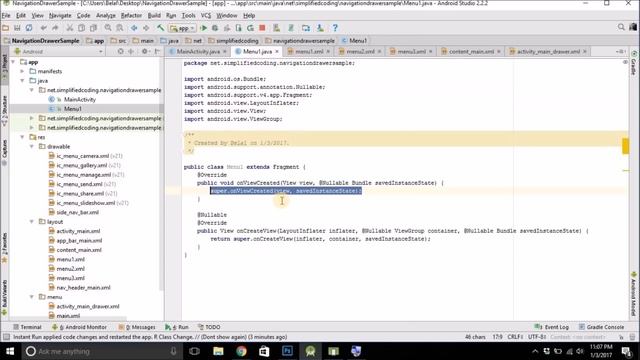Open Photoshop from the taskbar
Screen dimensions: 640x360
pos(287,351)
